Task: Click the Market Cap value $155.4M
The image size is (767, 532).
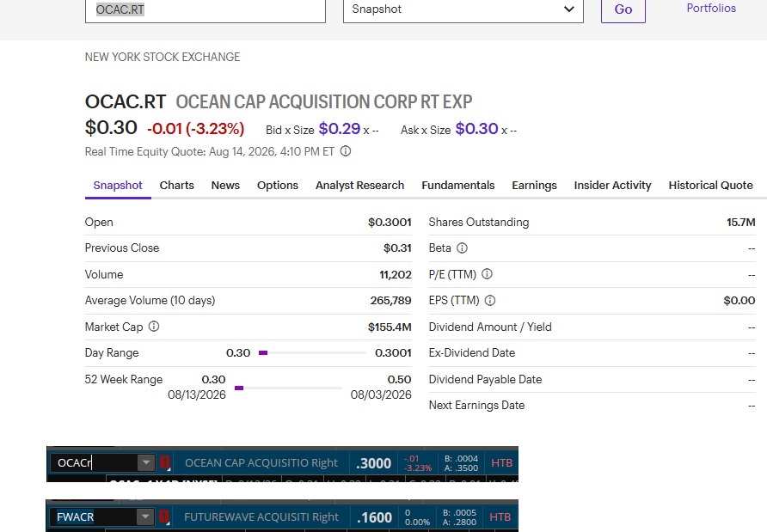Action: coord(390,327)
